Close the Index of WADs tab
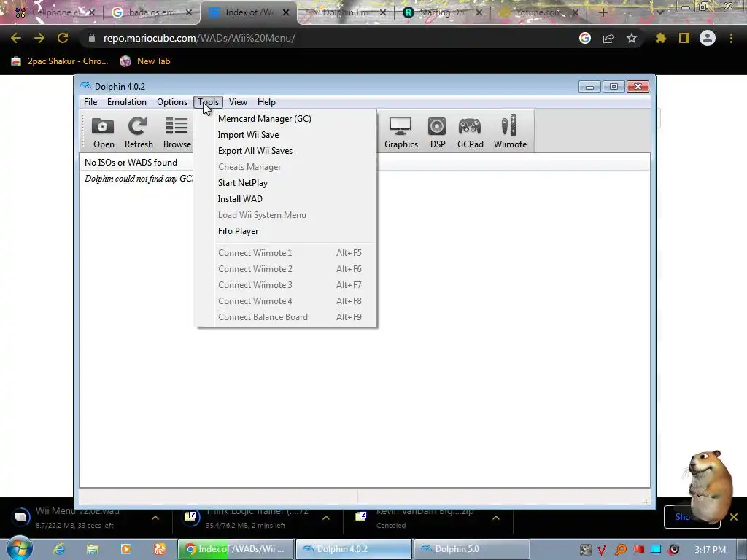Viewport: 747px width, 560px height. (286, 12)
